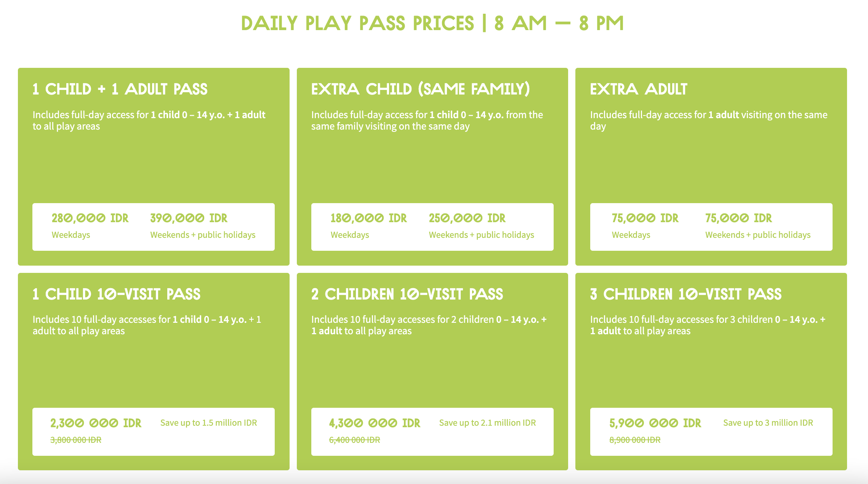Viewport: 868px width, 484px height.
Task: Click the Daily Play Pass Prices heading
Action: (432, 24)
